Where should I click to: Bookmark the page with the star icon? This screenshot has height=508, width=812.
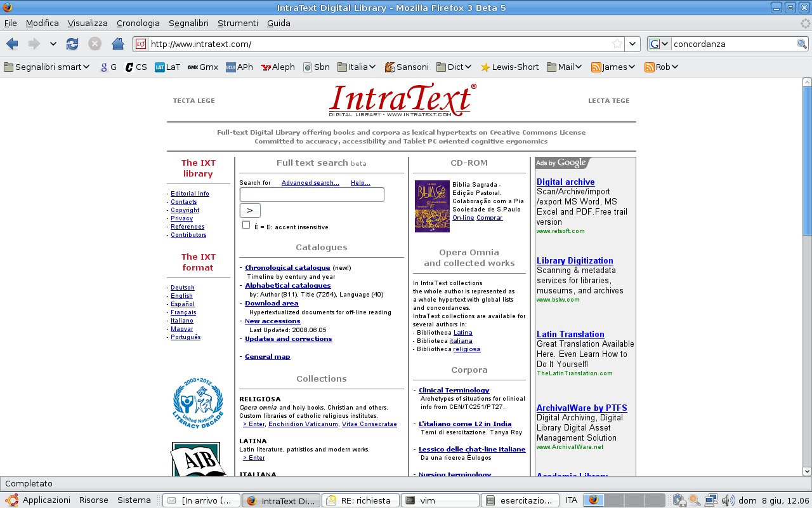point(617,44)
